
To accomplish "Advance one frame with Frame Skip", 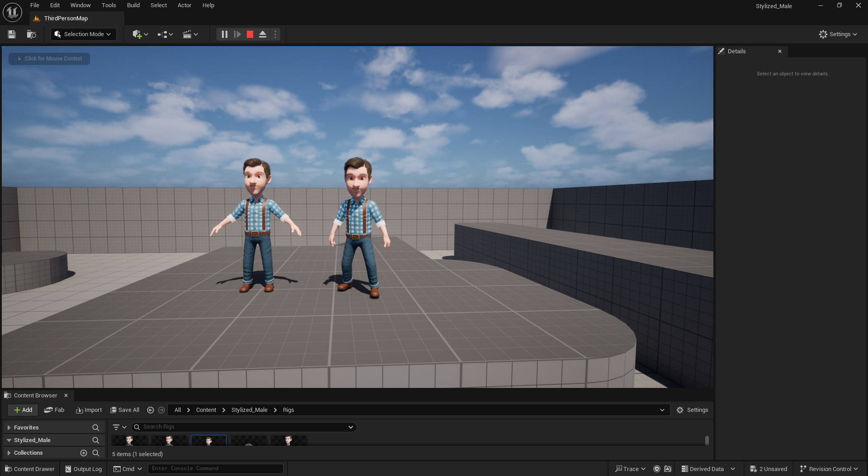I will (x=237, y=34).
